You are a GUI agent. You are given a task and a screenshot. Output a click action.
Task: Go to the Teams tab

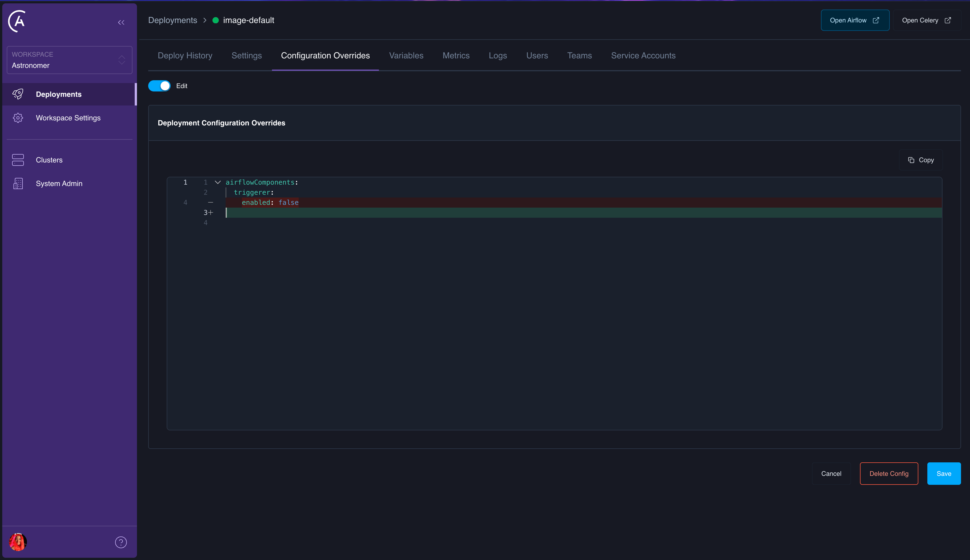pyautogui.click(x=580, y=56)
